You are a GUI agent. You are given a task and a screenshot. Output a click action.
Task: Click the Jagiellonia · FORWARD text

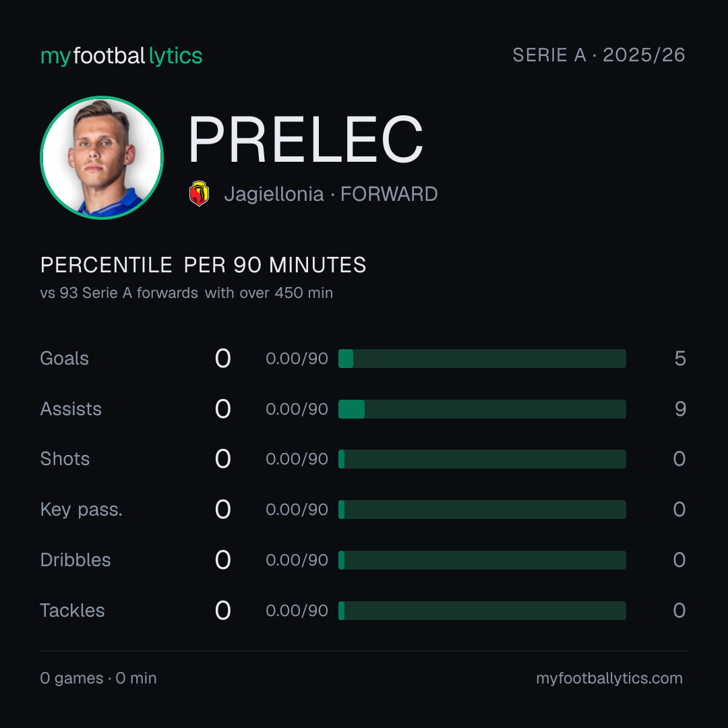click(330, 194)
